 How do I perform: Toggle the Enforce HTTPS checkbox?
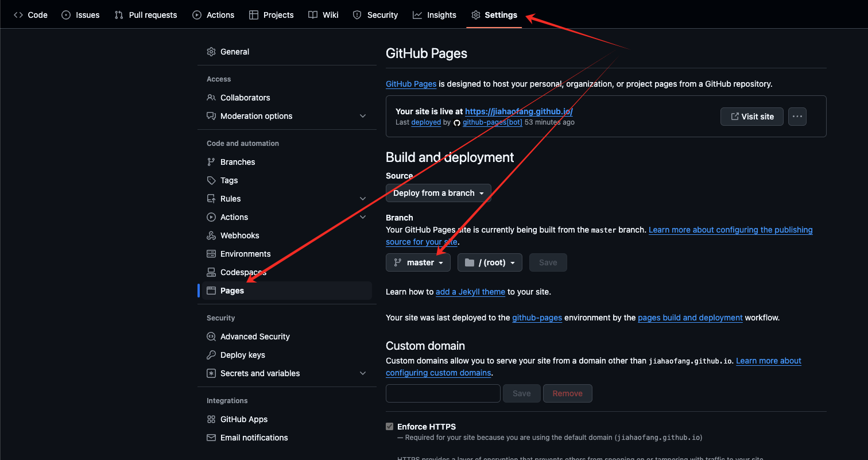coord(390,427)
